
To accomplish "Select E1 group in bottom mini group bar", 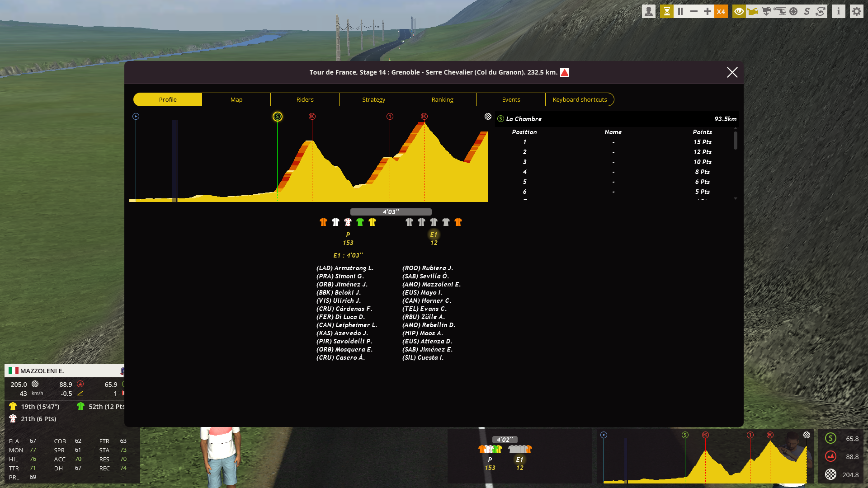I will (x=520, y=464).
